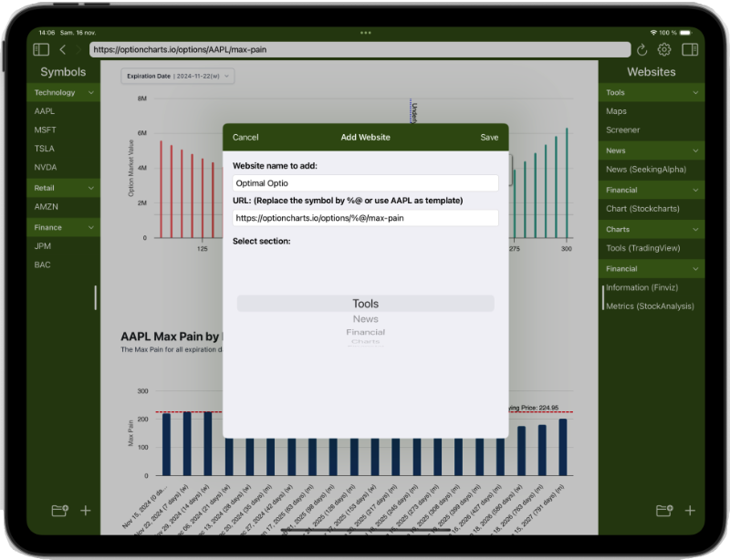Select NVDA in the Symbols list
730x560 pixels.
pos(46,168)
